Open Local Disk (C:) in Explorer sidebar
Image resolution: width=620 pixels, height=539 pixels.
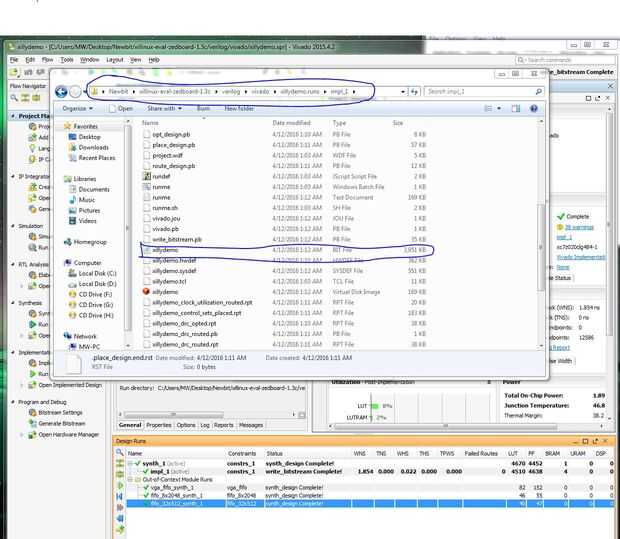click(97, 273)
